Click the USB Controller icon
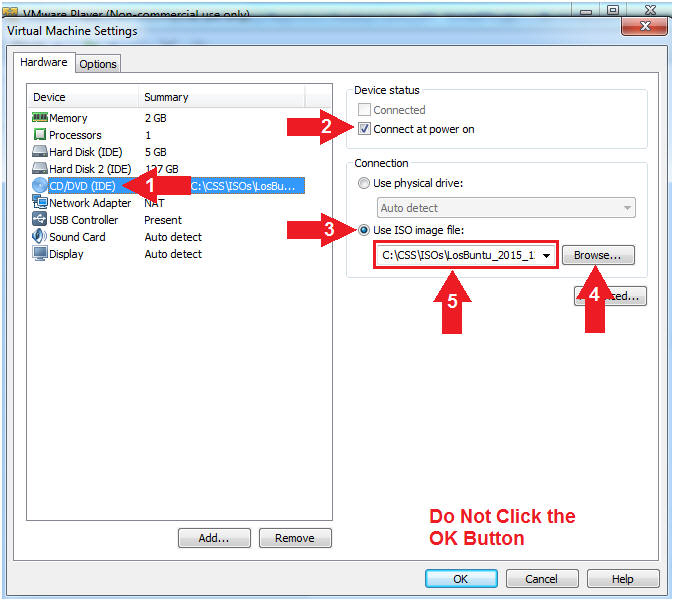The height and width of the screenshot is (601, 674). 40,219
